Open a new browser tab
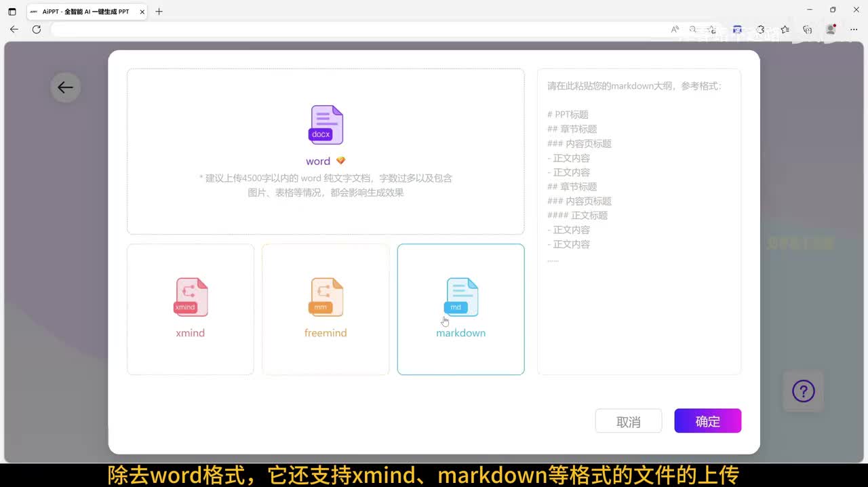868x487 pixels. click(159, 12)
